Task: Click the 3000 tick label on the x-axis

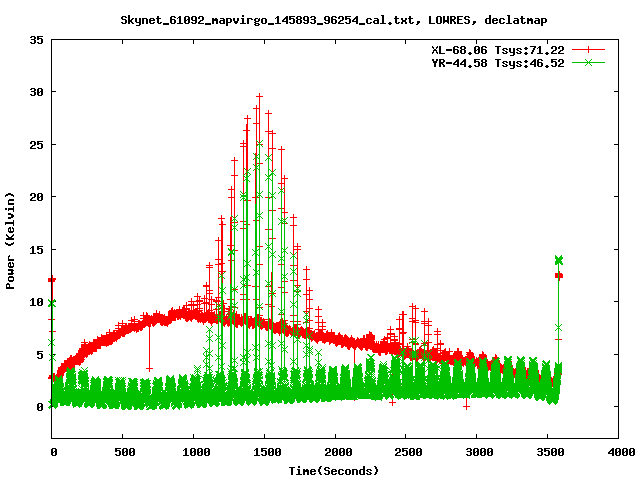Action: pos(477,452)
